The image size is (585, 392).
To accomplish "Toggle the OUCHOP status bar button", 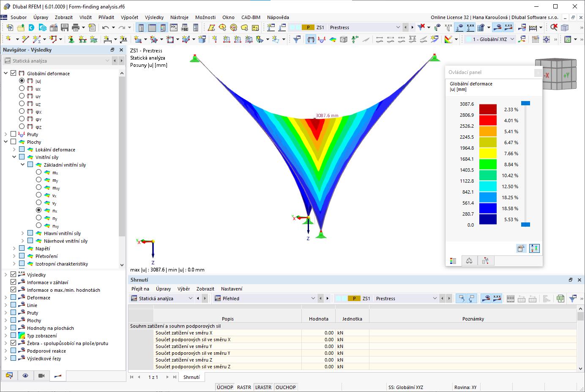I will [286, 387].
